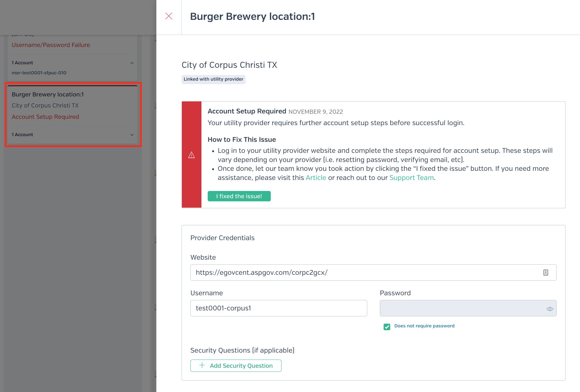Screen dimensions: 580x392
Task: Click the I fixed the issue! button
Action: click(239, 196)
